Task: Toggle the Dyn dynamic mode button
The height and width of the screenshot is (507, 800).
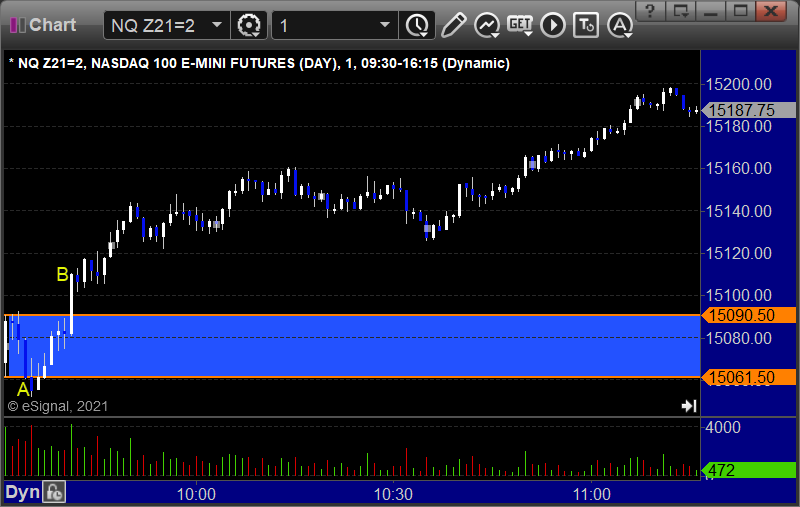Action: [x=22, y=493]
